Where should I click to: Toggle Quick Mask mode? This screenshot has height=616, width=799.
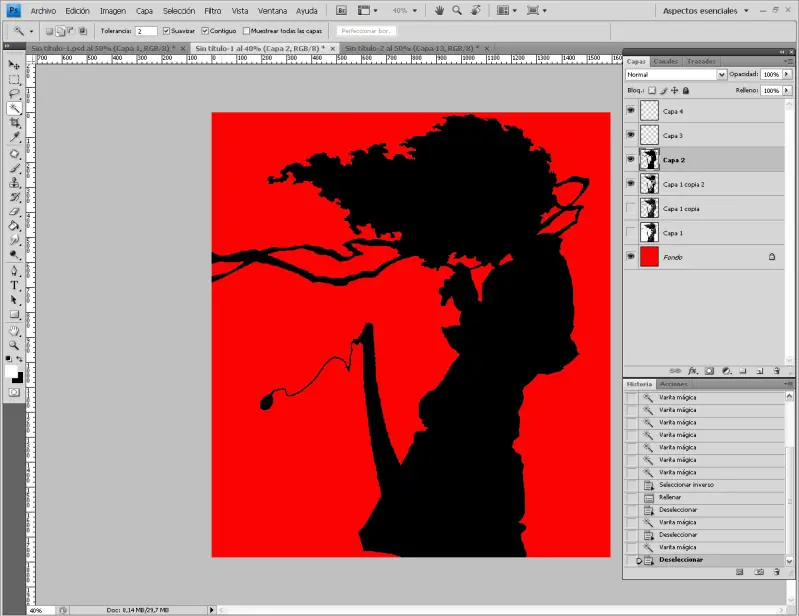(x=14, y=392)
